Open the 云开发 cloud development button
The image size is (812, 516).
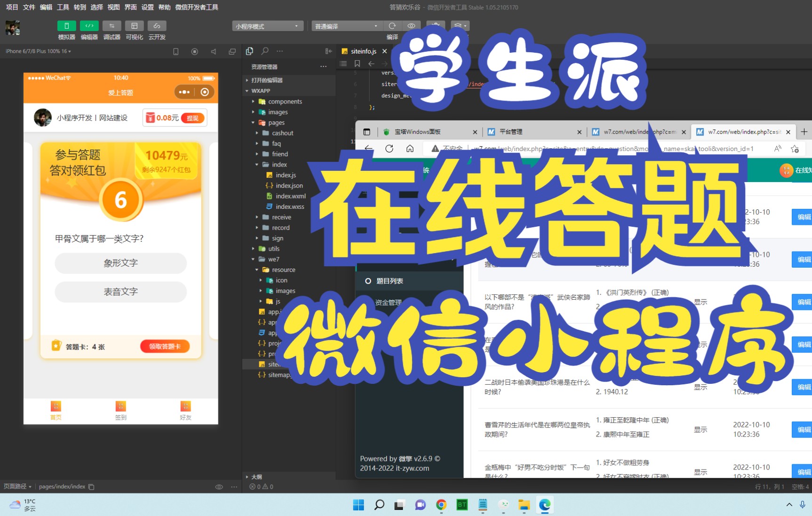click(x=157, y=26)
